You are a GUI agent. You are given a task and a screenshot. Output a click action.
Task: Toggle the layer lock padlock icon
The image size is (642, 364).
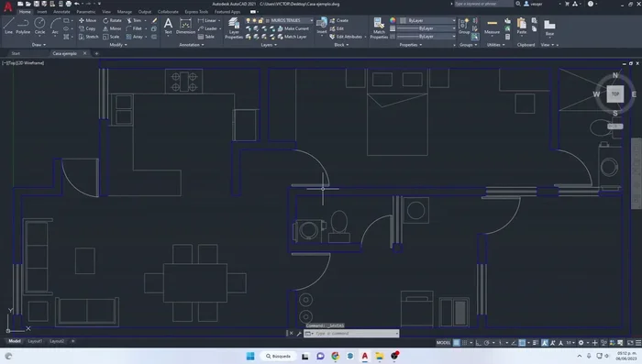260,20
